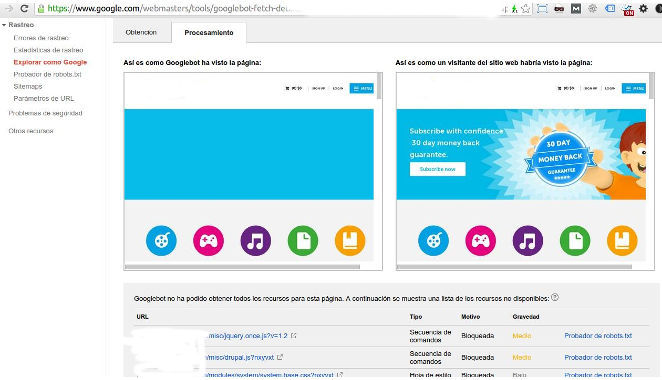
Task: Click the Gravedad column header
Action: (x=526, y=317)
